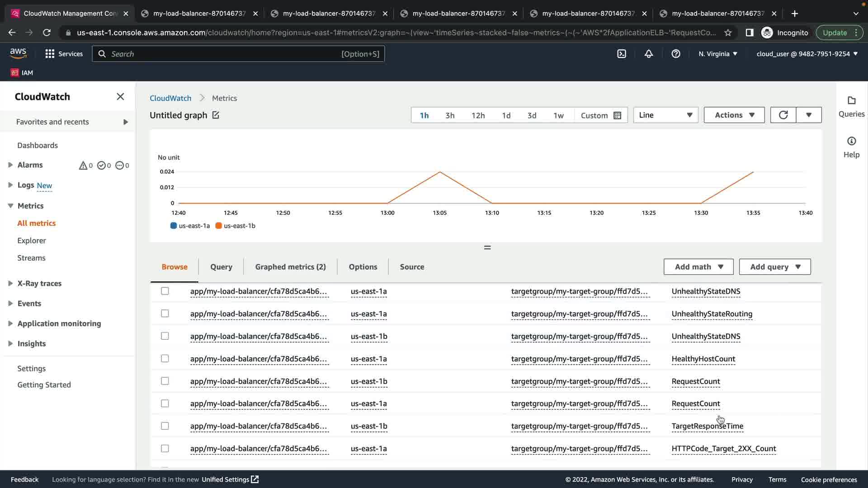Select the HealthyHostCount metric checkbox
Screen dimensions: 868x488
click(165, 359)
